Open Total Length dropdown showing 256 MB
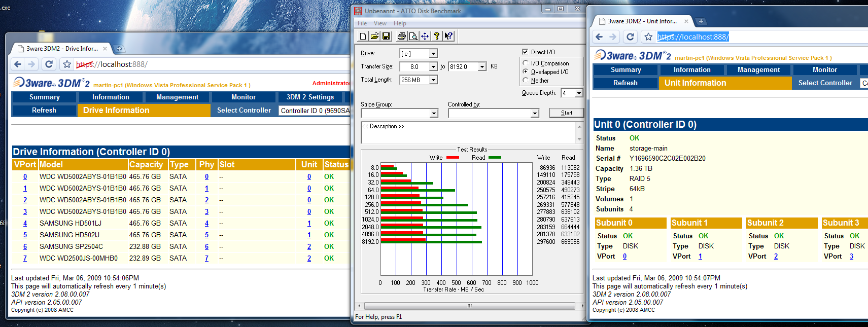Screen dimensions: 868x327 (433, 80)
